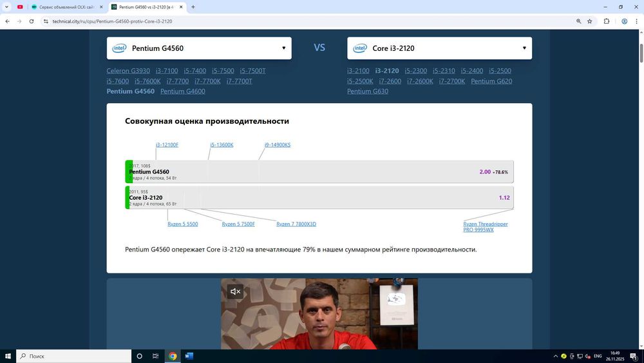Viewport: 644px width, 363px height.
Task: Open the i5-2500 link
Action: point(500,71)
